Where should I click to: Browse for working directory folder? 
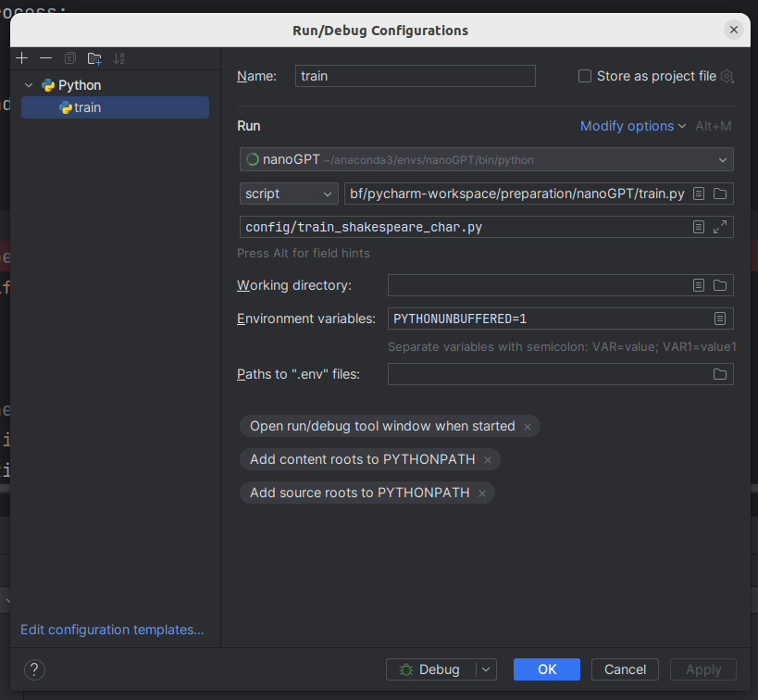[x=720, y=285]
